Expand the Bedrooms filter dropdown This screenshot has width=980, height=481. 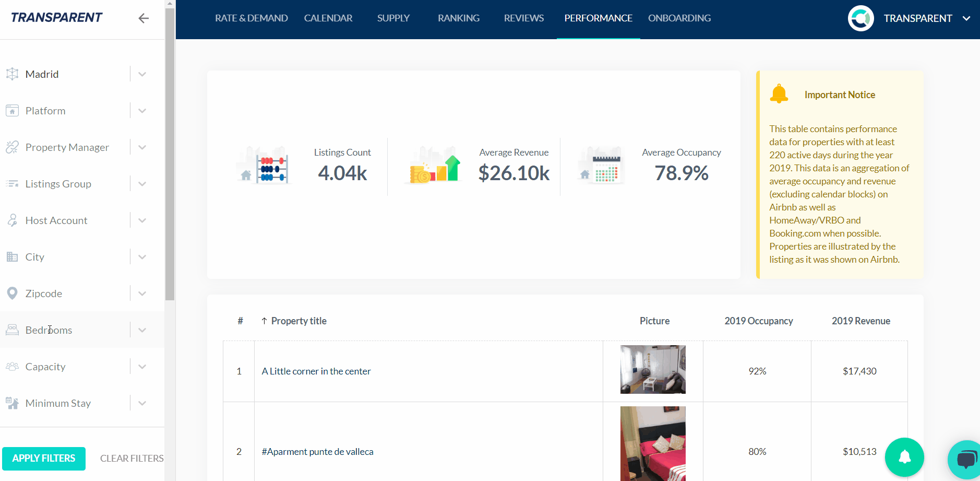click(x=142, y=330)
